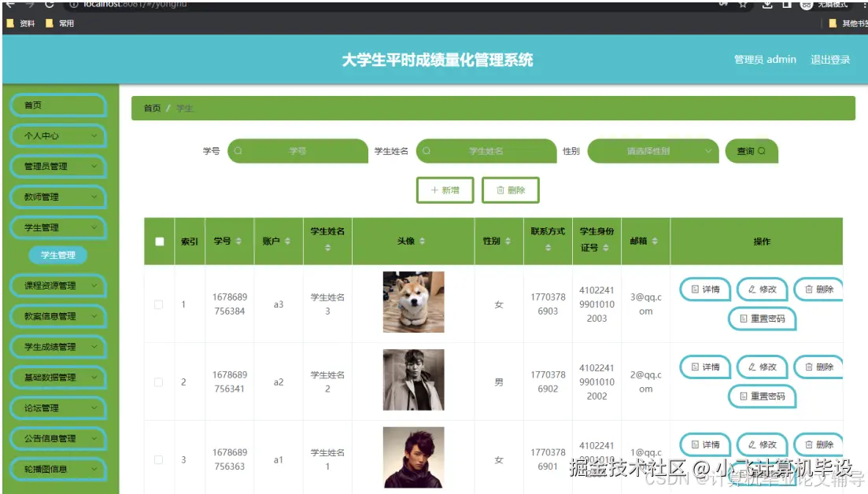Screen dimensions: 868x494
Task: Bookmark page with star icon
Action: [x=743, y=5]
